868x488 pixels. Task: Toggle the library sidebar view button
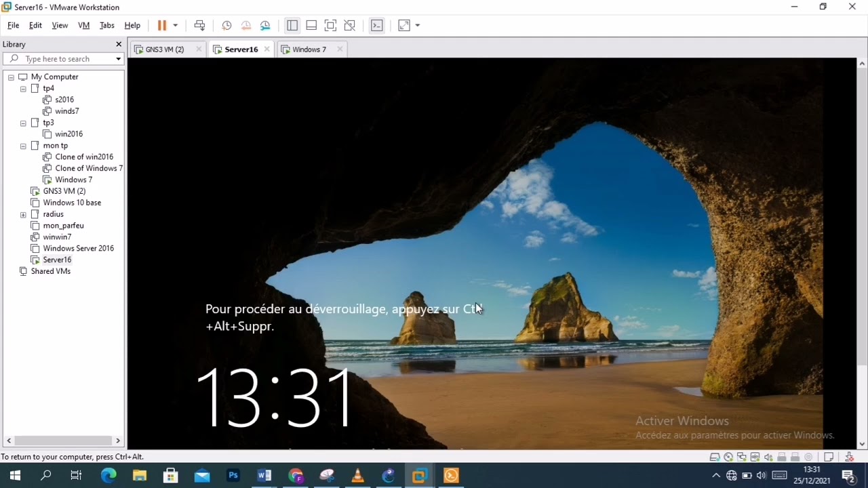click(x=292, y=25)
